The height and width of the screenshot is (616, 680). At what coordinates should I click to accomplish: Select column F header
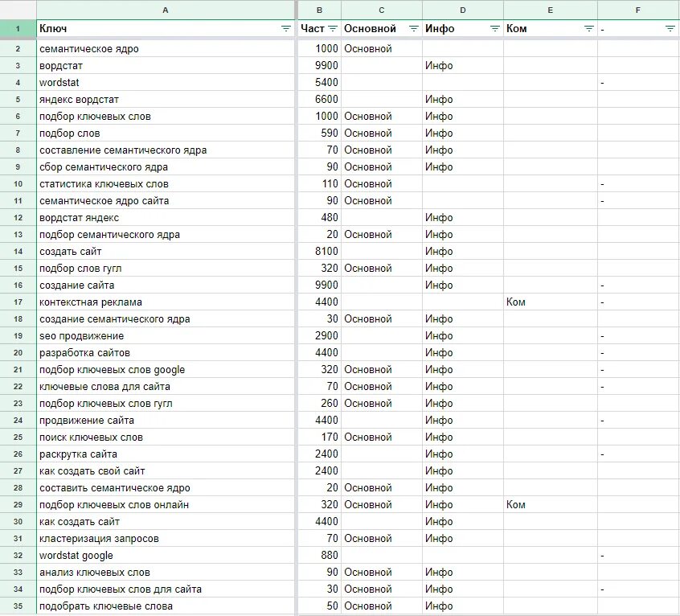click(638, 10)
